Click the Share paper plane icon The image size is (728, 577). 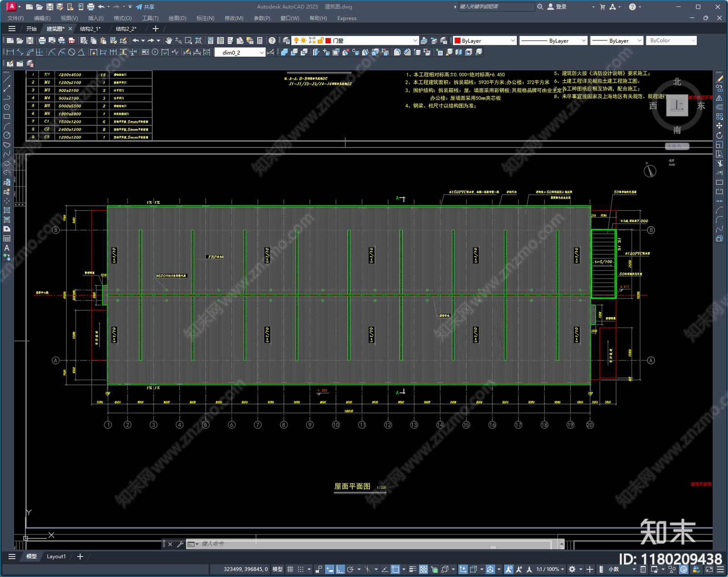click(x=145, y=7)
